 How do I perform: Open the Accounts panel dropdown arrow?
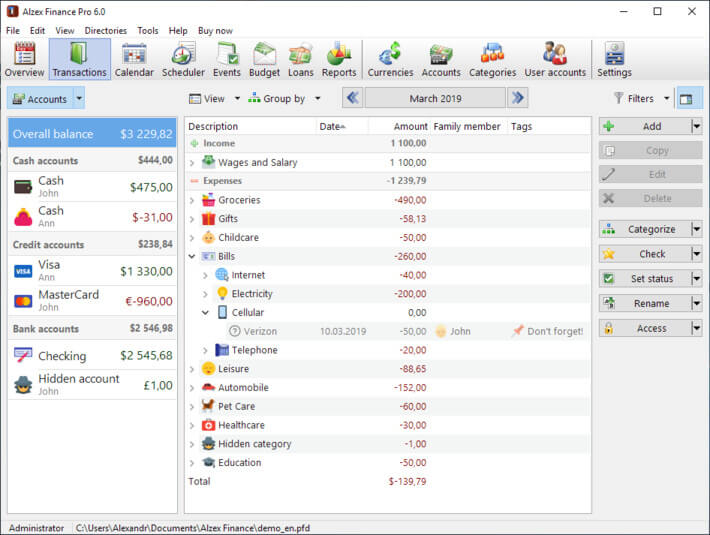point(79,98)
